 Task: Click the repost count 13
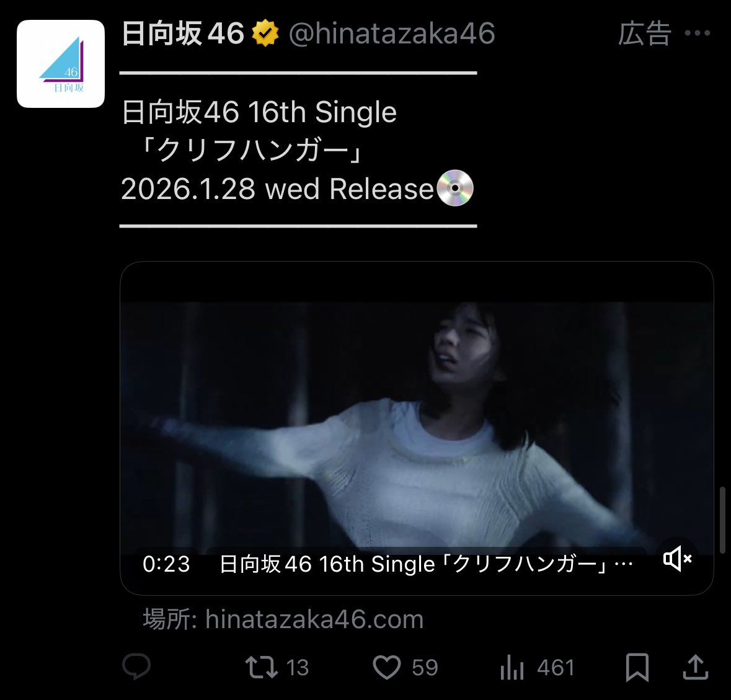pyautogui.click(x=298, y=667)
